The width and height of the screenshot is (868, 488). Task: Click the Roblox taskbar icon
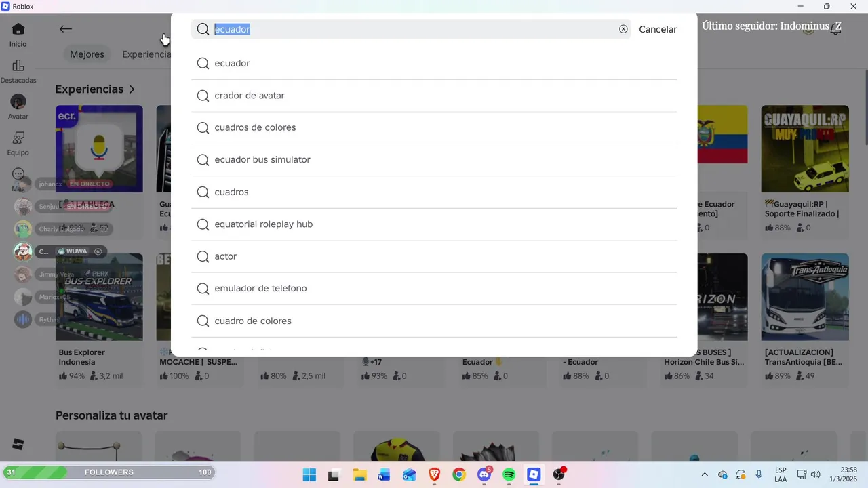(534, 474)
